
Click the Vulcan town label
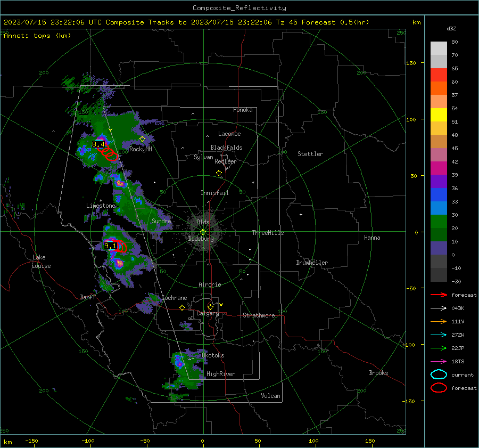[270, 396]
